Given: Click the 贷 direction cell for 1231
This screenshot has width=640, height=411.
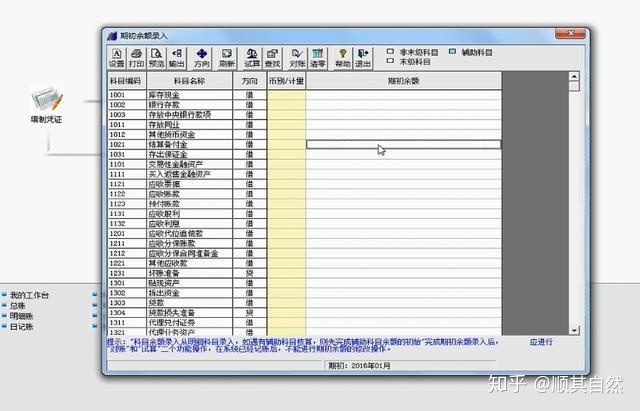Looking at the screenshot, I should 249,273.
